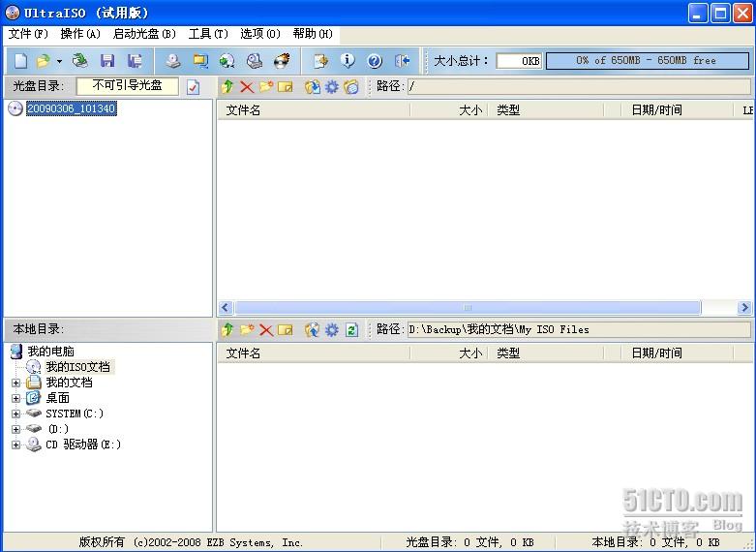Open the 工具(T) menu
This screenshot has height=552, width=756.
click(x=208, y=34)
